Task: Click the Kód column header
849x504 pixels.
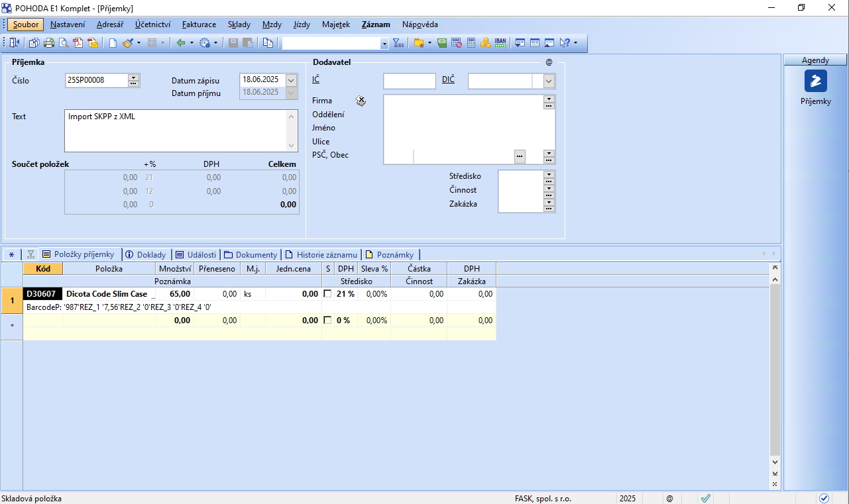Action: coord(42,269)
